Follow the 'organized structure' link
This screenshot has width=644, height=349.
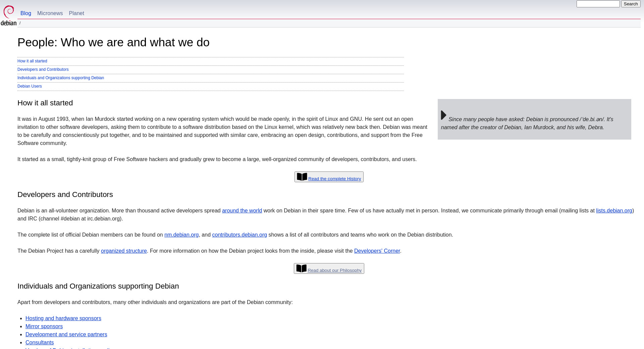pyautogui.click(x=124, y=251)
